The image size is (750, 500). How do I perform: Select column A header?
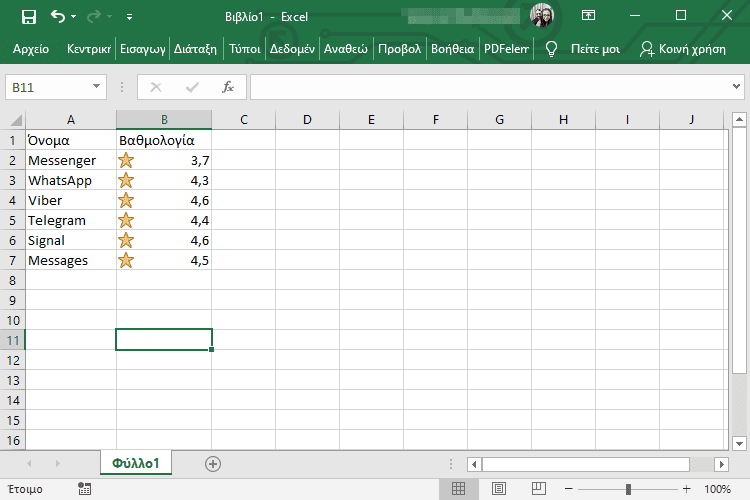(x=71, y=120)
